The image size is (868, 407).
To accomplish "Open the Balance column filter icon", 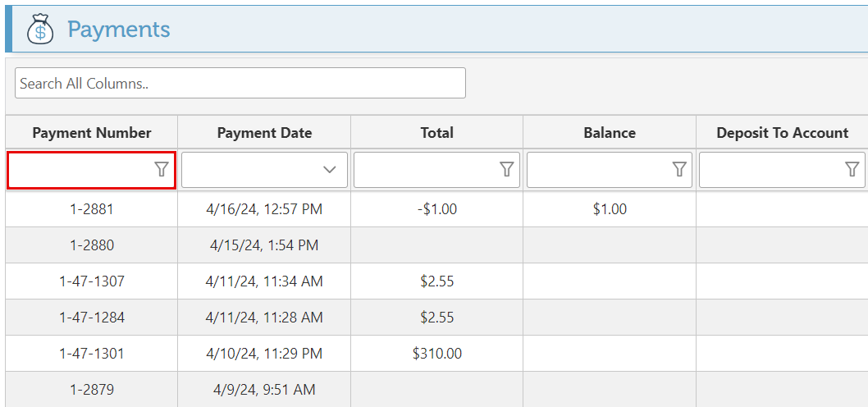I will click(679, 169).
